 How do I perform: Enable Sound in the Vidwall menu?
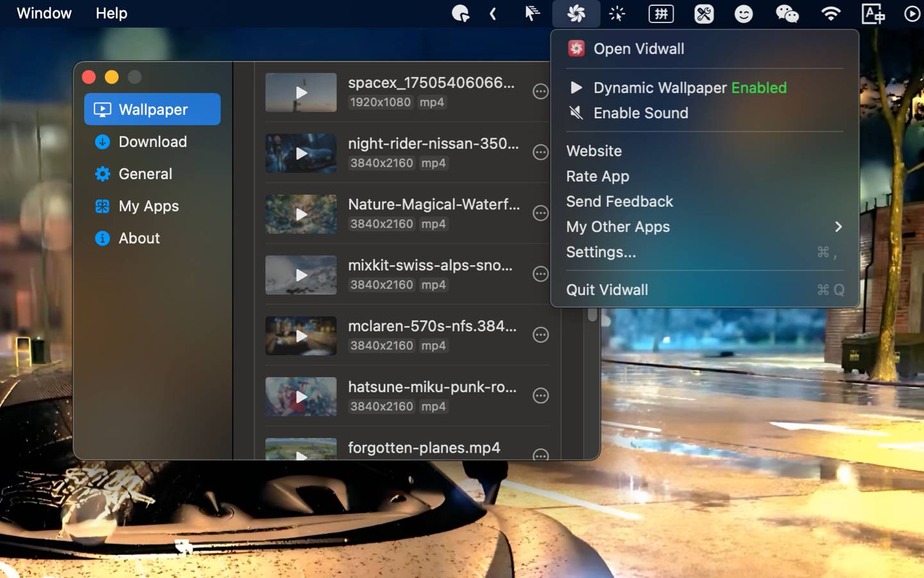[641, 112]
